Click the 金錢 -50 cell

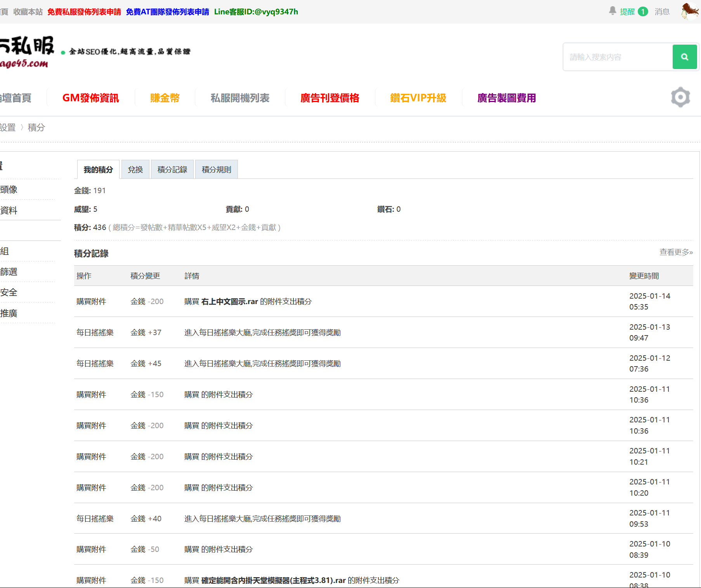coord(145,549)
